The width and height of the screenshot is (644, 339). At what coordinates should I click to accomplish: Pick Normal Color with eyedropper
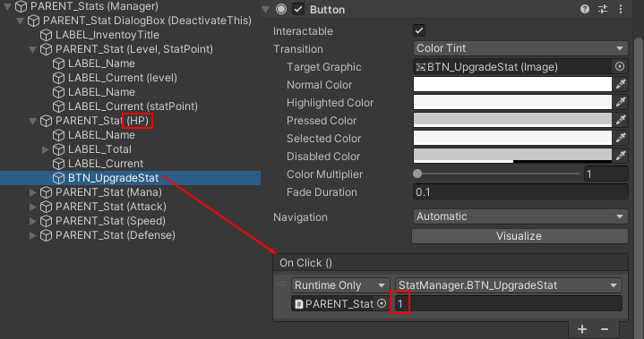pos(621,84)
